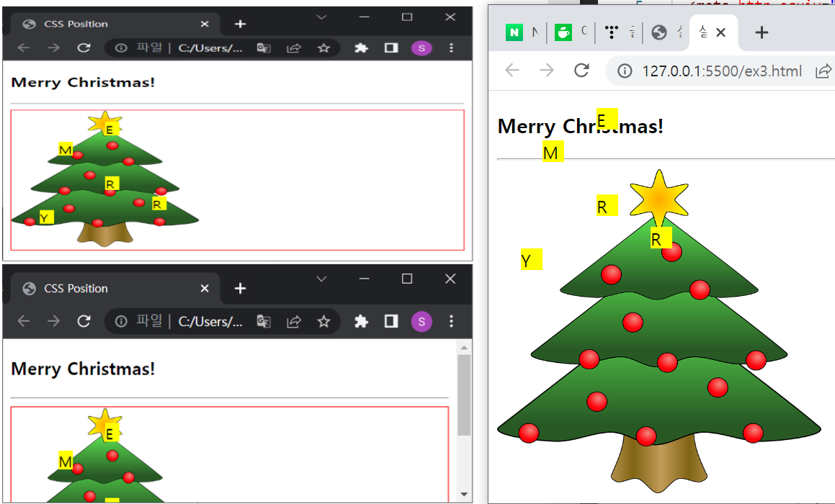Click back arrow in right browser window
Viewport: 835px width, 504px height.
512,71
